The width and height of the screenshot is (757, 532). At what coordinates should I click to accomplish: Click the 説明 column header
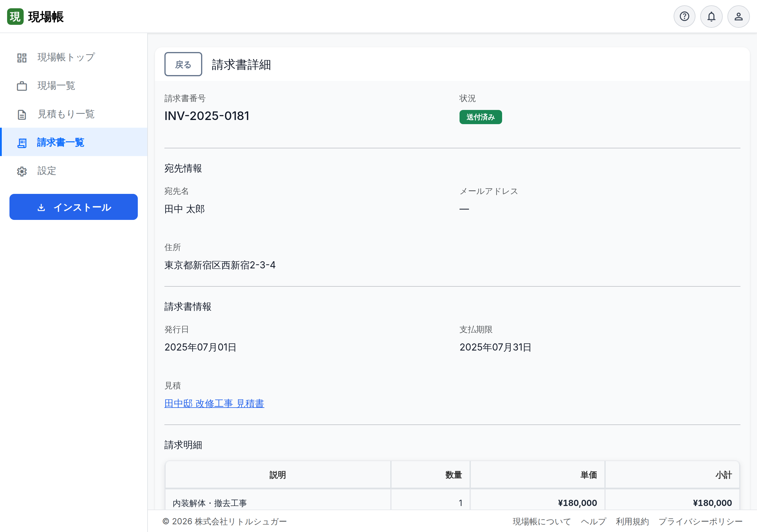tap(278, 475)
